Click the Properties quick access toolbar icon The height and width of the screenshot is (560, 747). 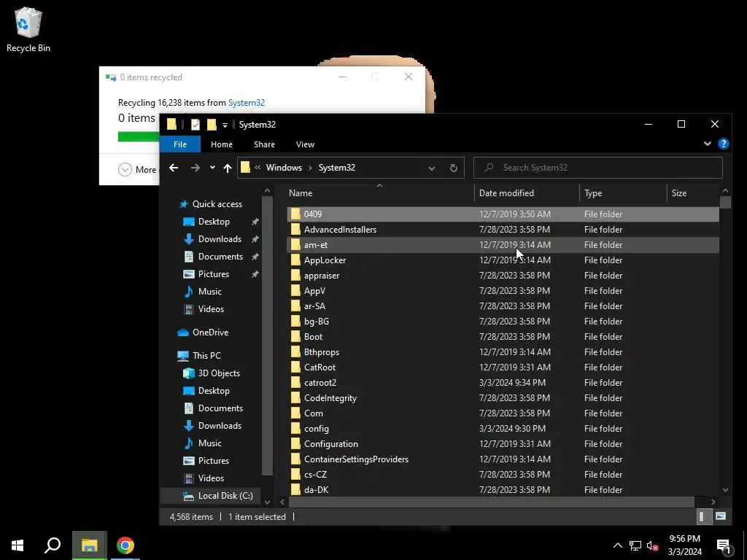196,125
